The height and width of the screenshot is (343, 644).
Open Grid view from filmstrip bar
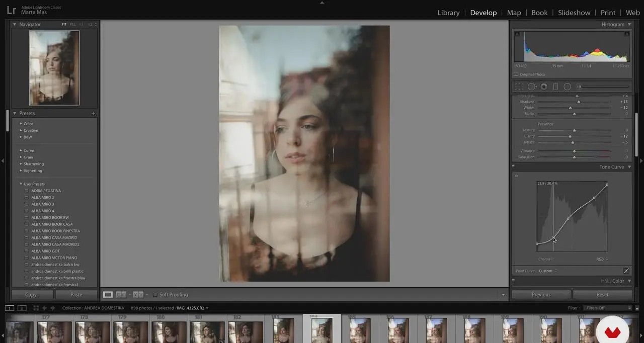tap(36, 308)
